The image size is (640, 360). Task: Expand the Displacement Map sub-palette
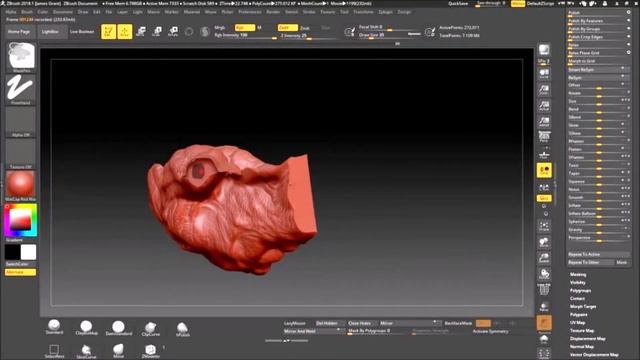coord(588,339)
